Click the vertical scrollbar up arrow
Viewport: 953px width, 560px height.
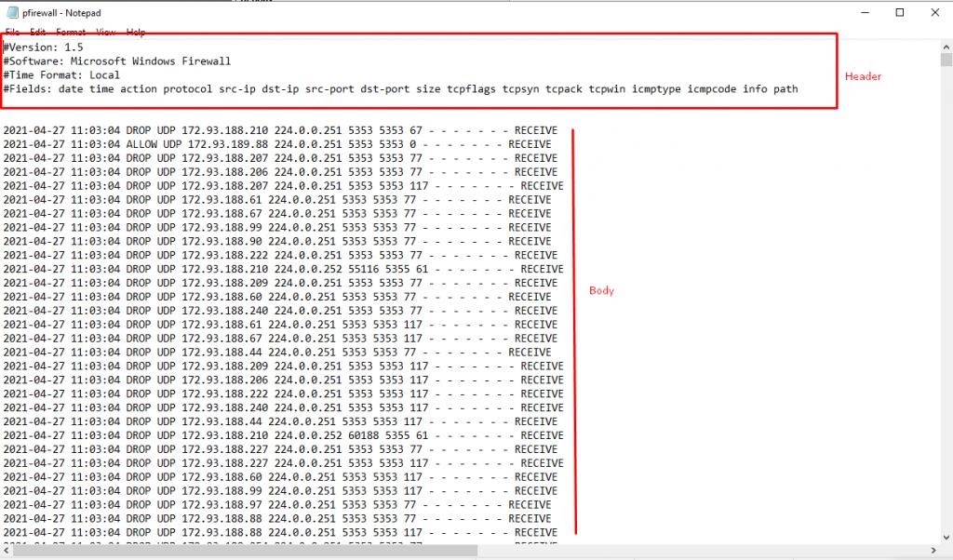pyautogui.click(x=946, y=47)
